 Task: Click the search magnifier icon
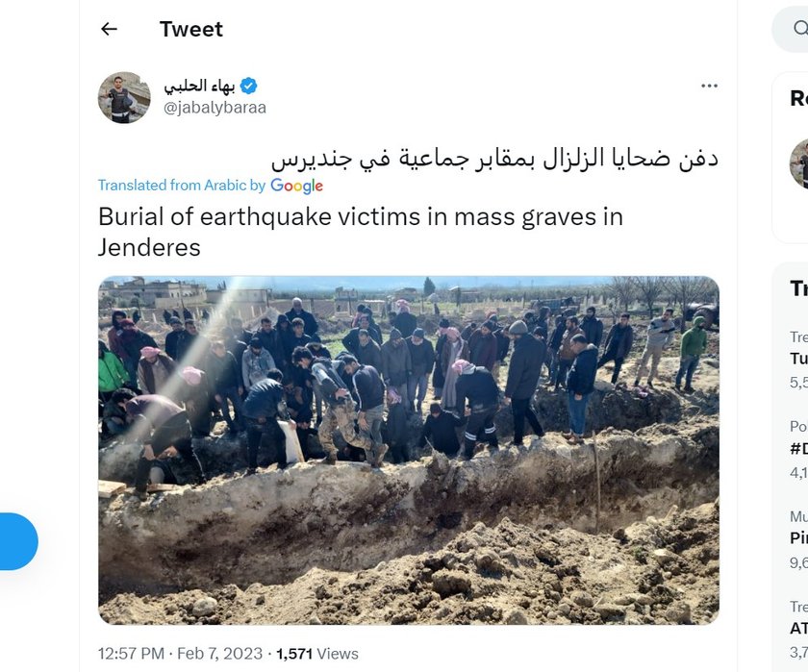tap(800, 28)
